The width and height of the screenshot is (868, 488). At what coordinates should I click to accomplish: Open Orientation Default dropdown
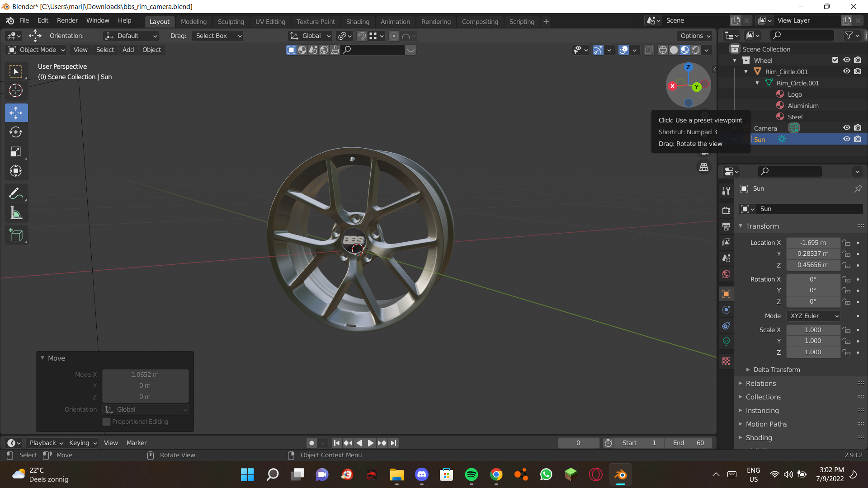[131, 36]
